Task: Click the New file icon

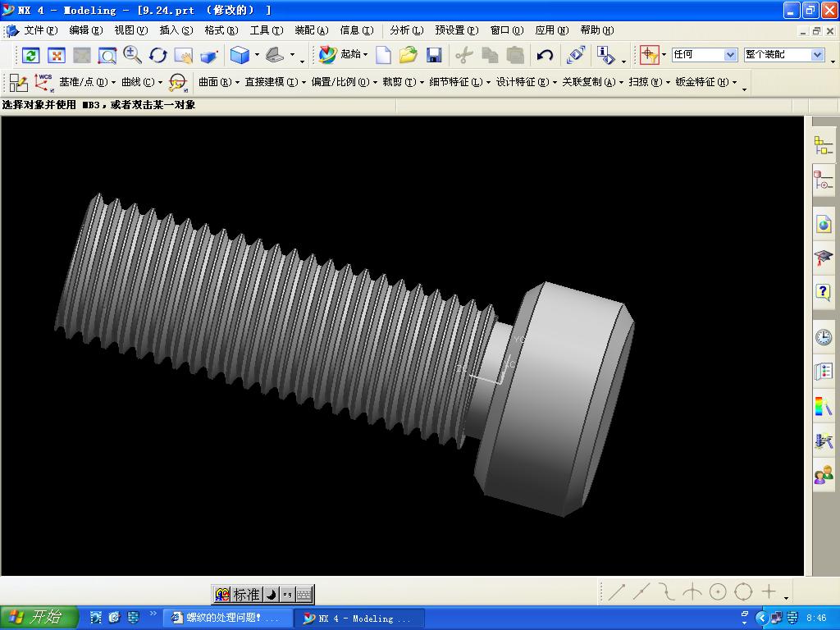Action: [x=383, y=55]
